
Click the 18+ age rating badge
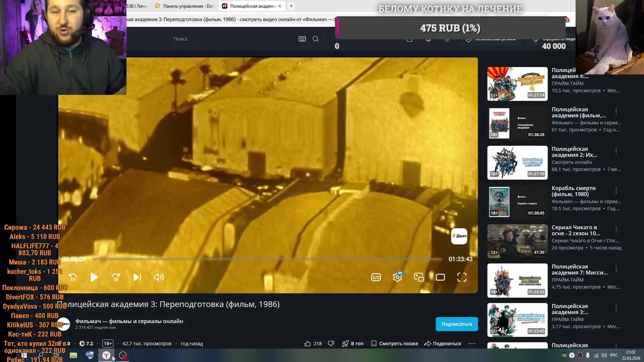pyautogui.click(x=108, y=343)
